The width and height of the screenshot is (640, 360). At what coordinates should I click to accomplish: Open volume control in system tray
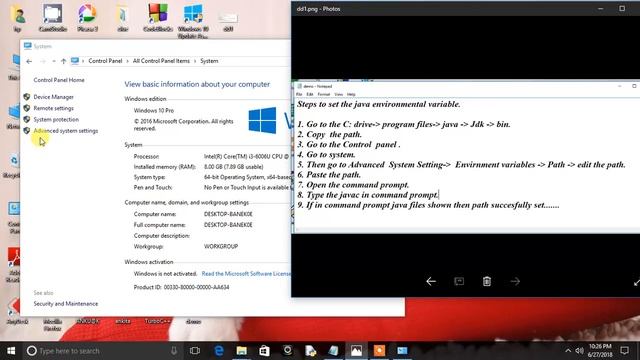coord(580,351)
